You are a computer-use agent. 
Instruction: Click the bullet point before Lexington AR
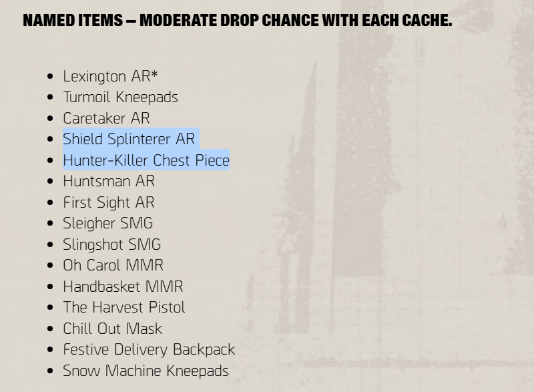[51, 77]
